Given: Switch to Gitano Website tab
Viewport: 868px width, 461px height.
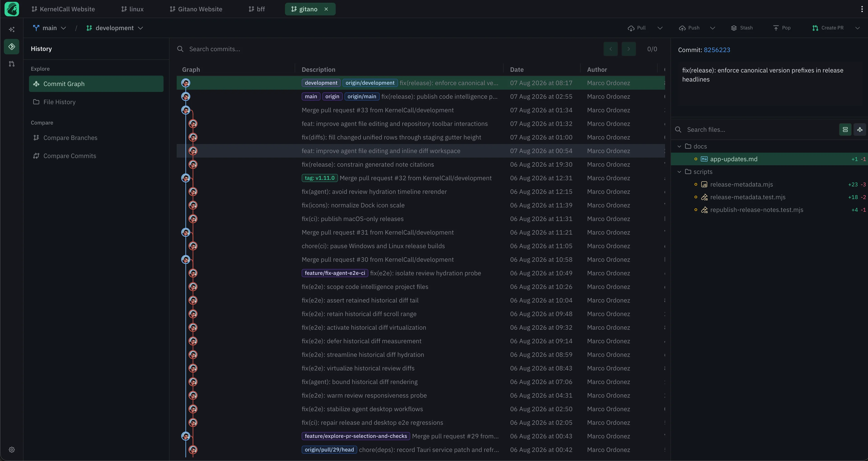Looking at the screenshot, I should [196, 9].
